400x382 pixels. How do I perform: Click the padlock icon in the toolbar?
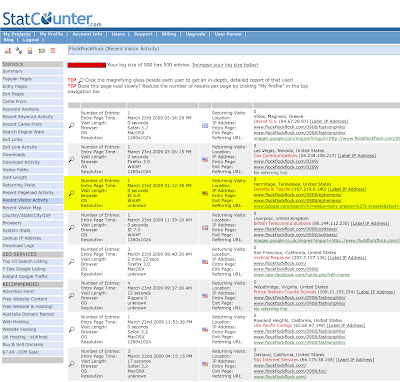[x=30, y=51]
